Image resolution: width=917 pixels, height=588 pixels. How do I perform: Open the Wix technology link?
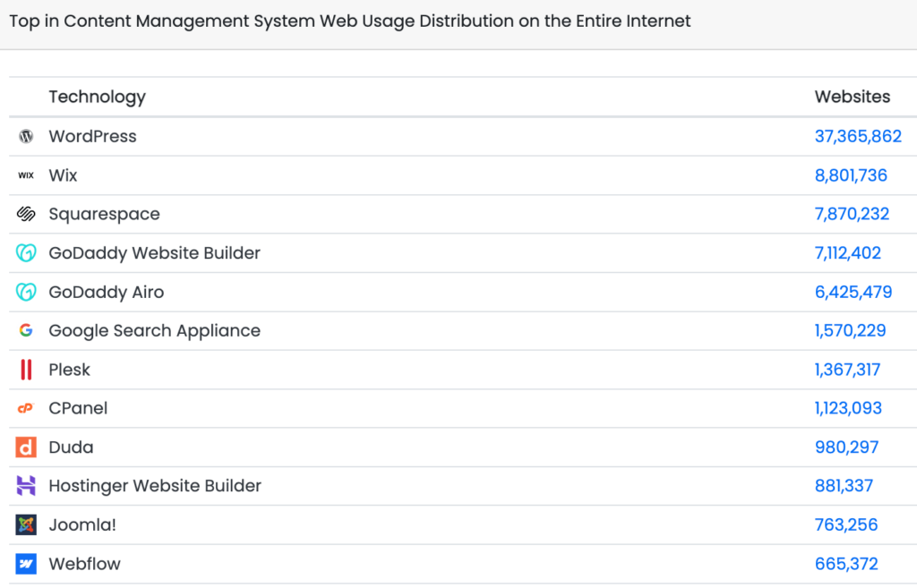(64, 175)
